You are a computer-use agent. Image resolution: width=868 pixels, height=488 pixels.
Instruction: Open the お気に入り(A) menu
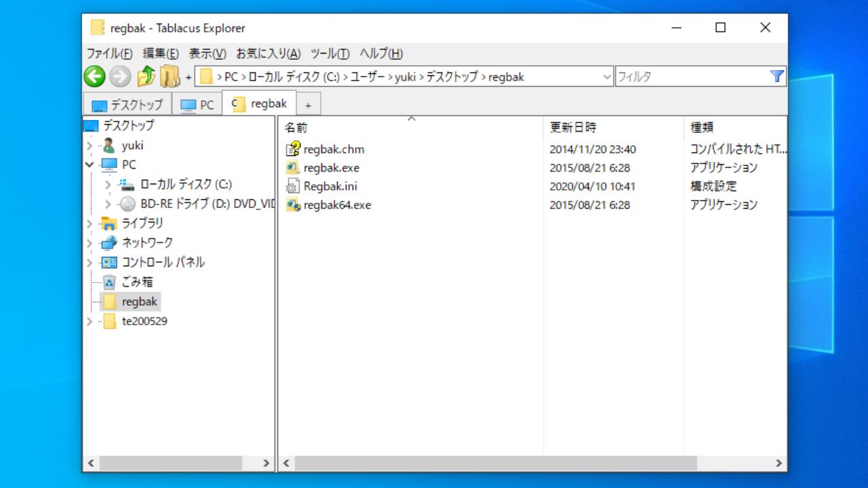click(x=269, y=54)
